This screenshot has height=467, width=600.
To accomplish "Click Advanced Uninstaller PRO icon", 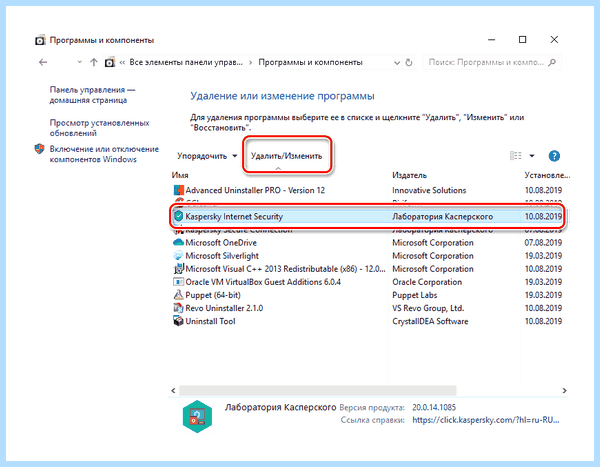I will tap(178, 190).
